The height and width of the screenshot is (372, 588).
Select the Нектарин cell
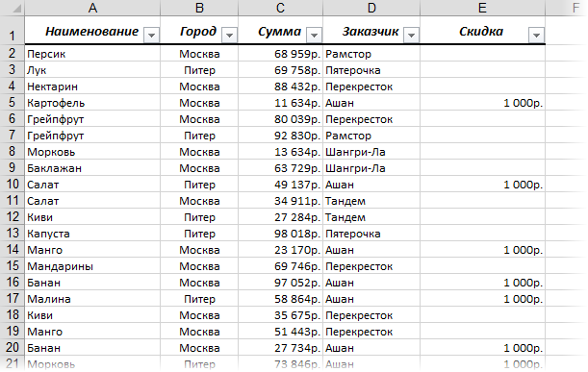[x=92, y=87]
